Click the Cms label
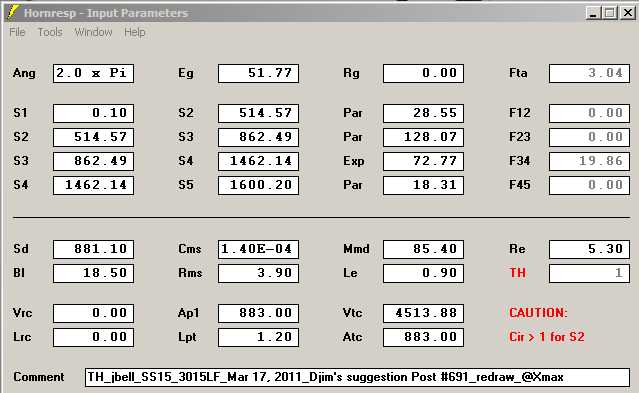Image resolution: width=639 pixels, height=393 pixels. pyautogui.click(x=190, y=249)
